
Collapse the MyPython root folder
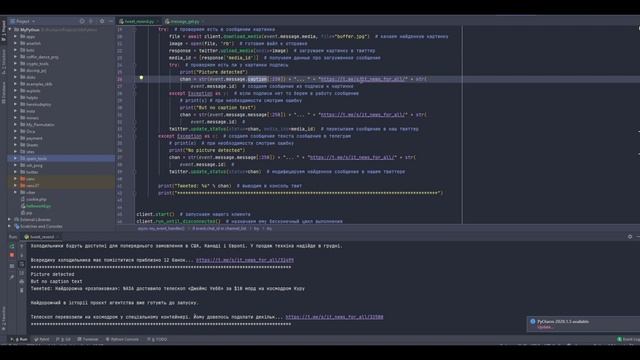point(10,30)
